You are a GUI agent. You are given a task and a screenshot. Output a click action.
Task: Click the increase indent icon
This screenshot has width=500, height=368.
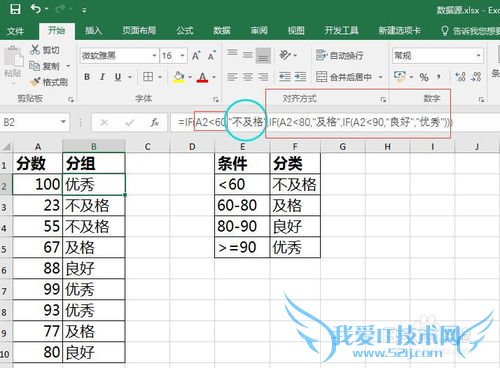300,77
